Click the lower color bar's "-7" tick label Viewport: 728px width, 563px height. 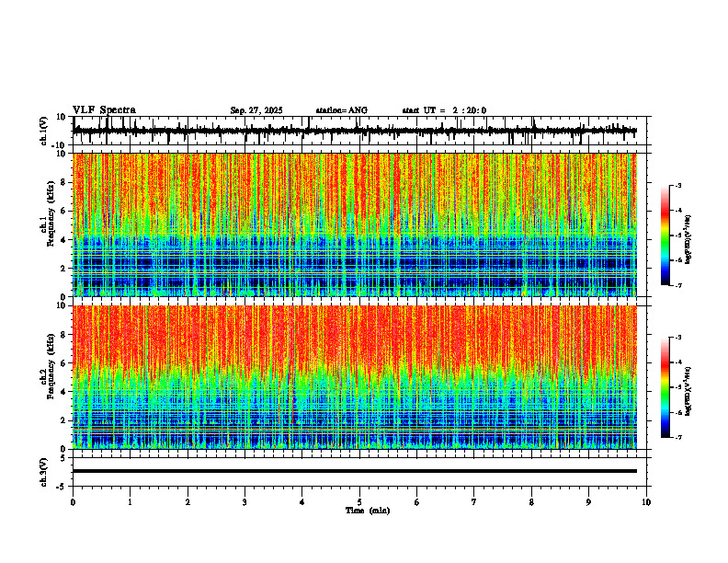coord(677,437)
